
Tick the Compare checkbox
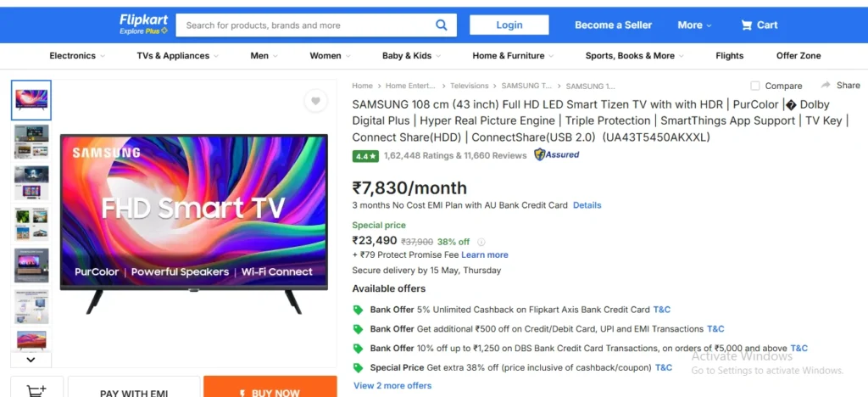click(x=755, y=86)
